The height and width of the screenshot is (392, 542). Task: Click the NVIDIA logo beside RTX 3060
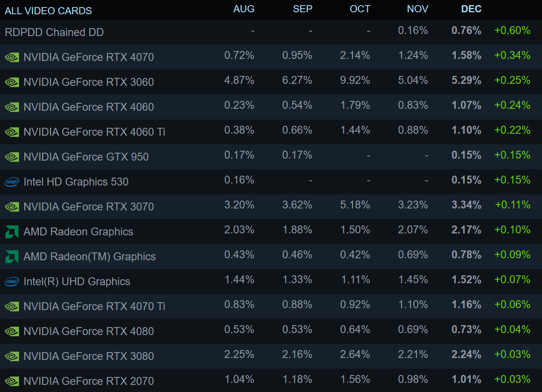point(12,82)
